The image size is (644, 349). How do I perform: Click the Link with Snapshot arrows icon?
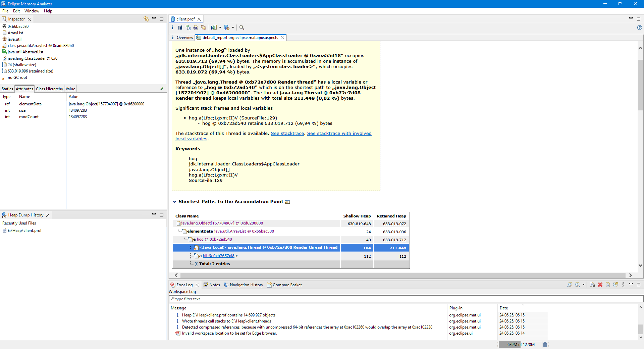[146, 19]
